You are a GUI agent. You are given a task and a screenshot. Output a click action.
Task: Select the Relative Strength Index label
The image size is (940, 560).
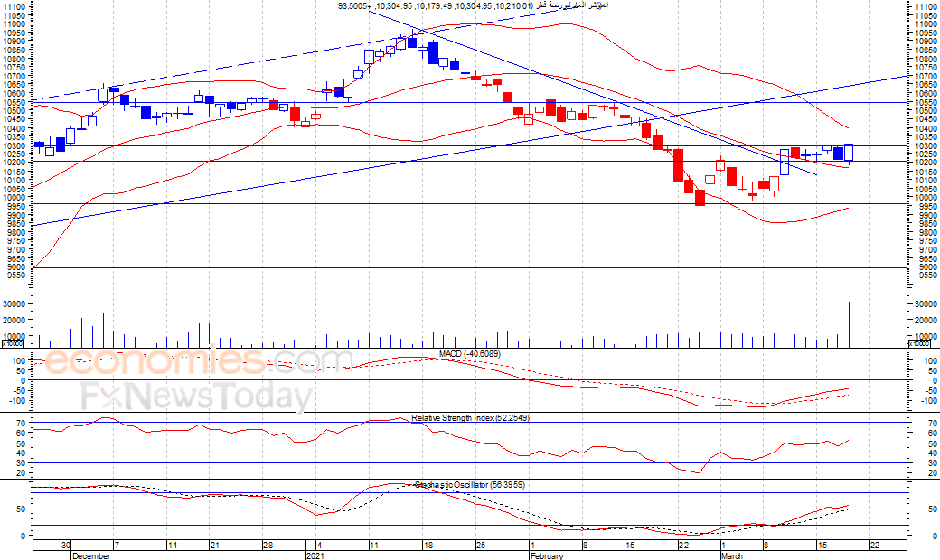(x=470, y=417)
